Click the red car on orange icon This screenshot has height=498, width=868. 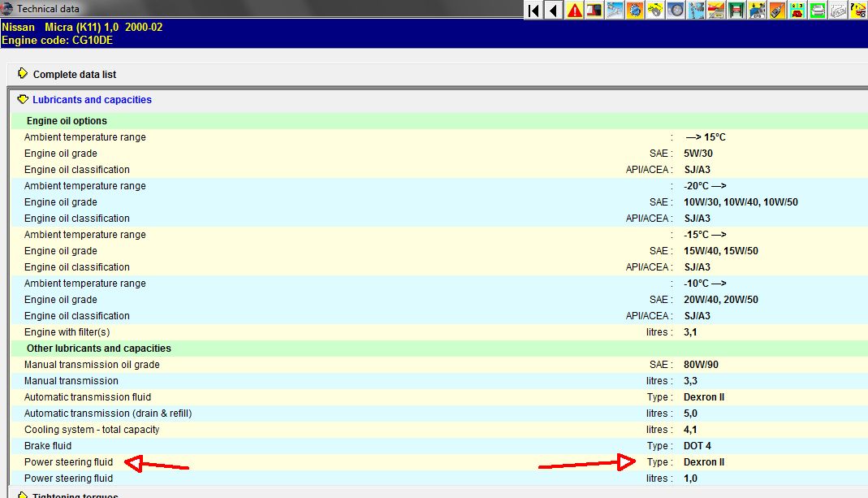716,10
